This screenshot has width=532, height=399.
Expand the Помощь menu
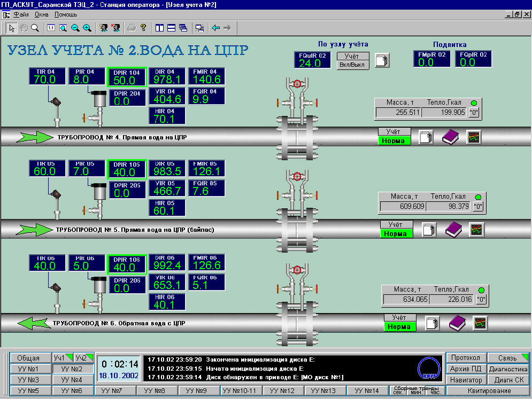coord(65,14)
